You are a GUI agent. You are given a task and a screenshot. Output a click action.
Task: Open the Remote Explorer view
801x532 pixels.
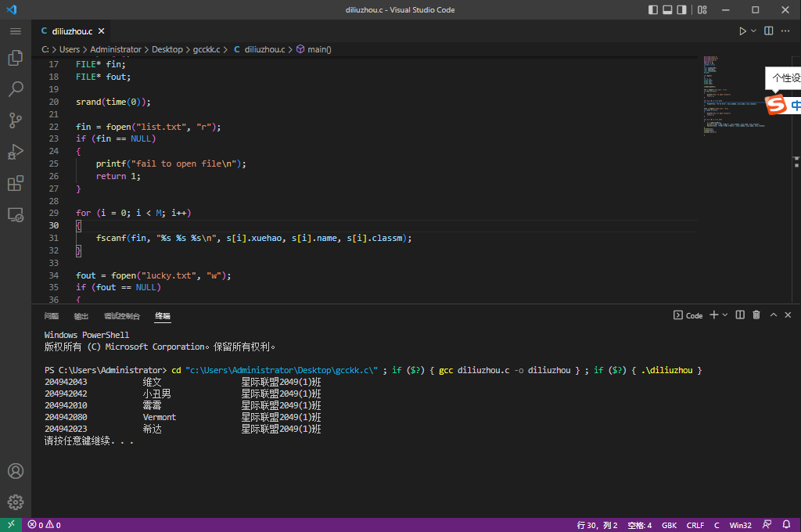tap(15, 214)
